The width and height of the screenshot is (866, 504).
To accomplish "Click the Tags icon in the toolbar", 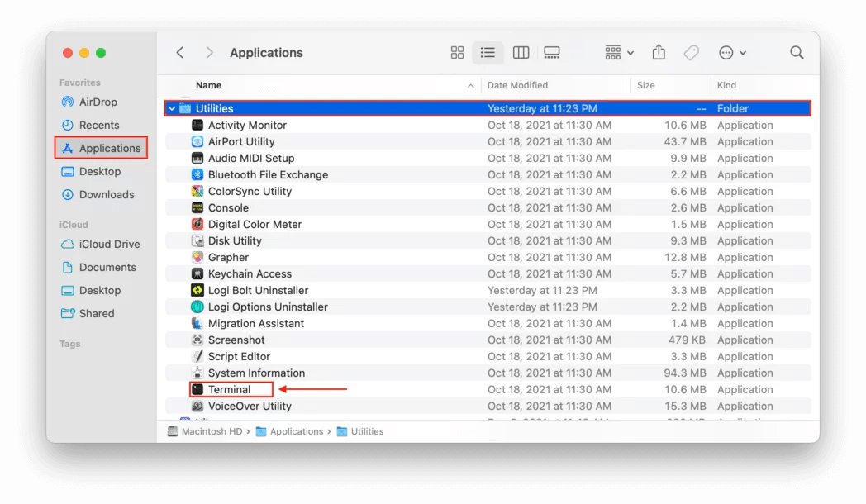I will pos(692,52).
